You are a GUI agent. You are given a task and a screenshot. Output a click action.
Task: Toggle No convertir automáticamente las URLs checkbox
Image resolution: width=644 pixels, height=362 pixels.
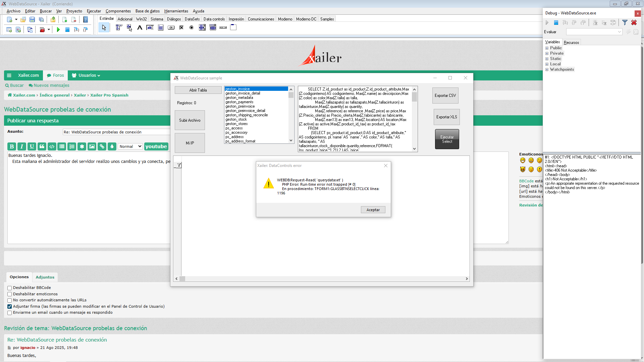tap(10, 300)
